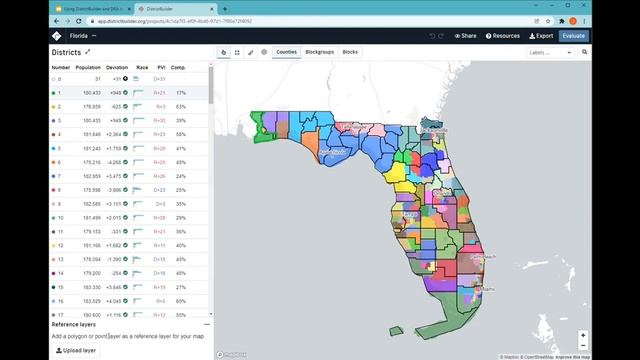The width and height of the screenshot is (640, 360).
Task: Switch to Blocks geography level
Action: point(350,52)
